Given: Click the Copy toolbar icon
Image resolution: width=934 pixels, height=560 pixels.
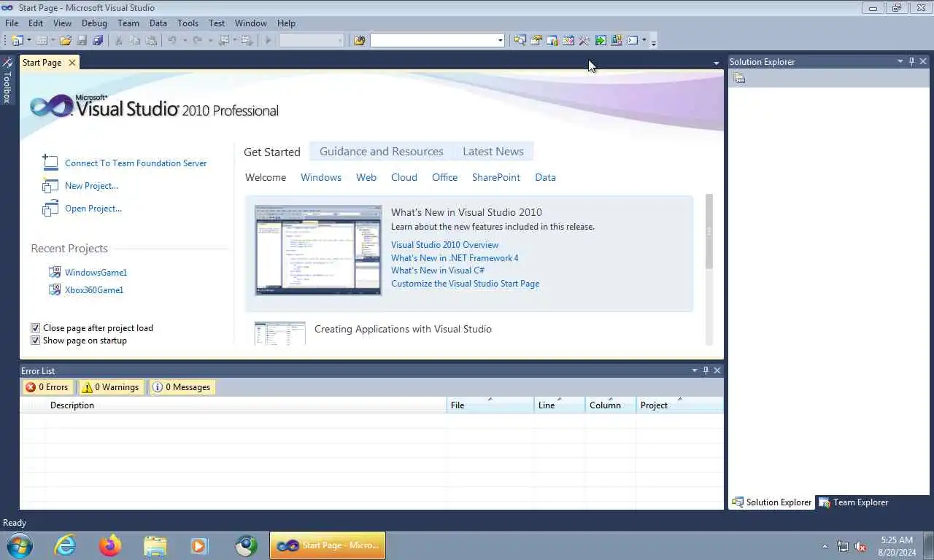Looking at the screenshot, I should tap(134, 40).
